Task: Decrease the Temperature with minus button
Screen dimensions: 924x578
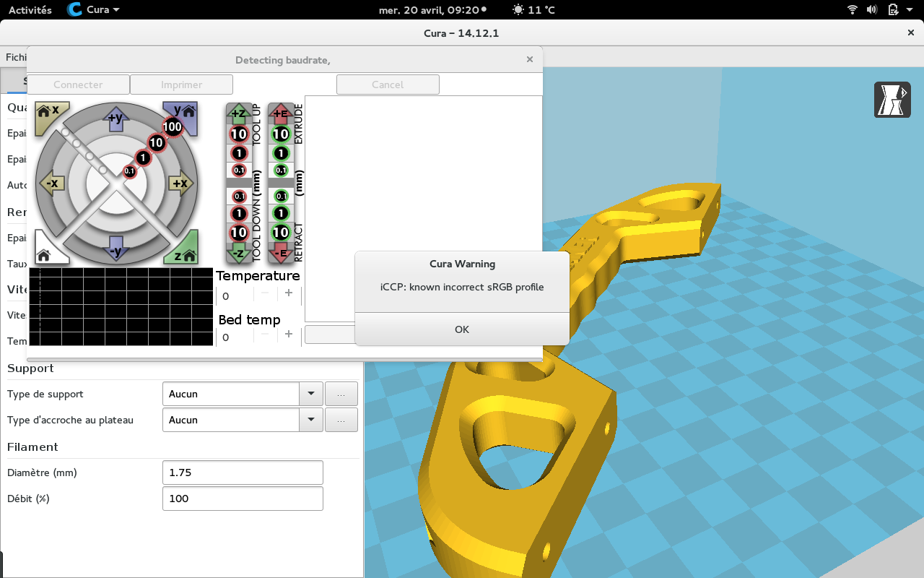Action: (265, 293)
